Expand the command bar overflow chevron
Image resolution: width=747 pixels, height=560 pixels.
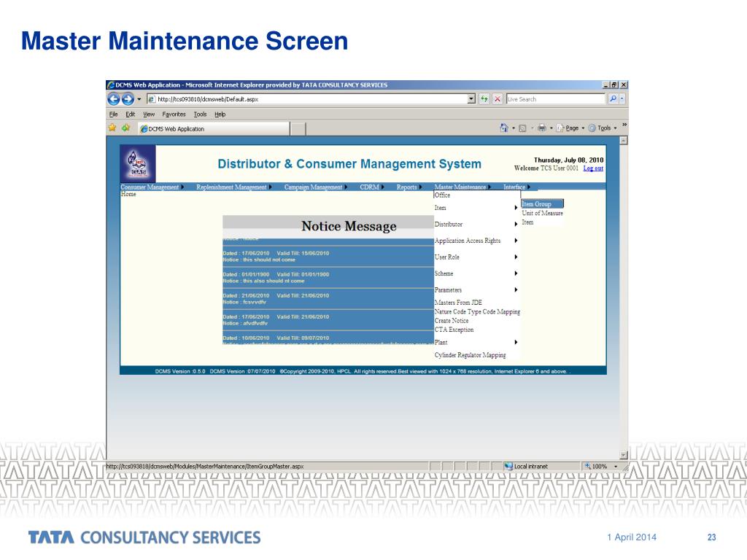point(624,125)
